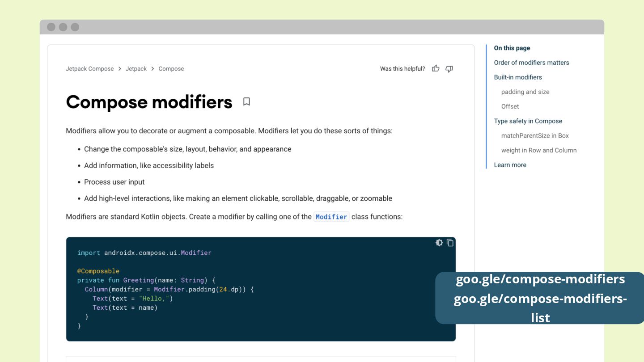Click the 'private fun Greeting' code line
Screen dimensions: 644x362
pos(146,280)
